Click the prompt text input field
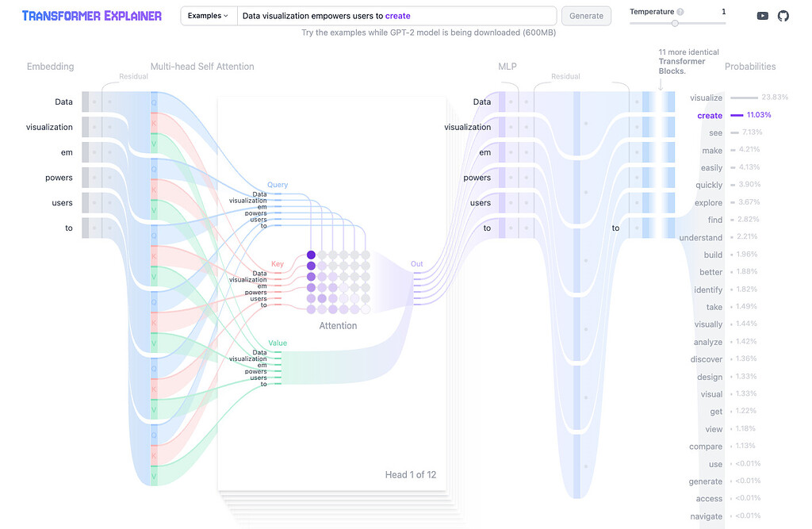Viewport: 812px width, 529px height. click(396, 16)
